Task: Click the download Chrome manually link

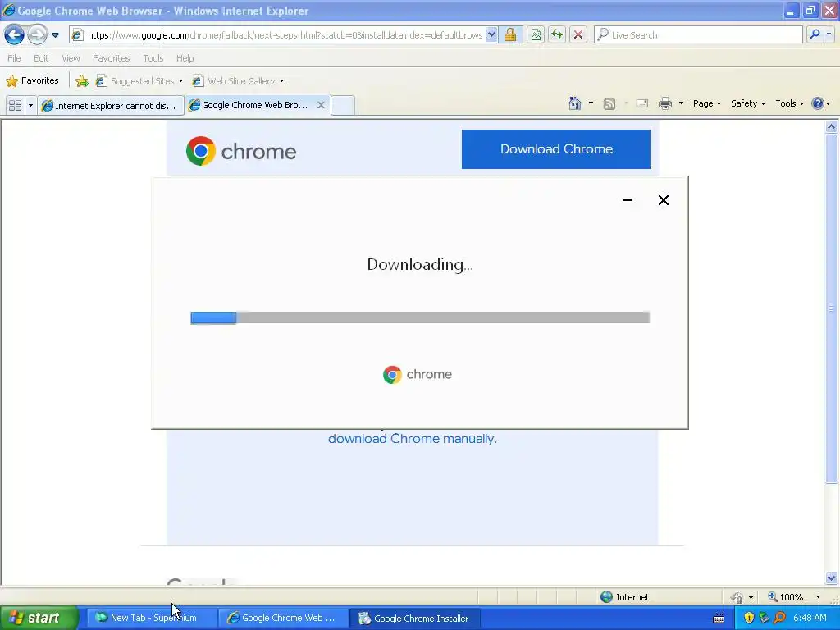Action: 413,438
